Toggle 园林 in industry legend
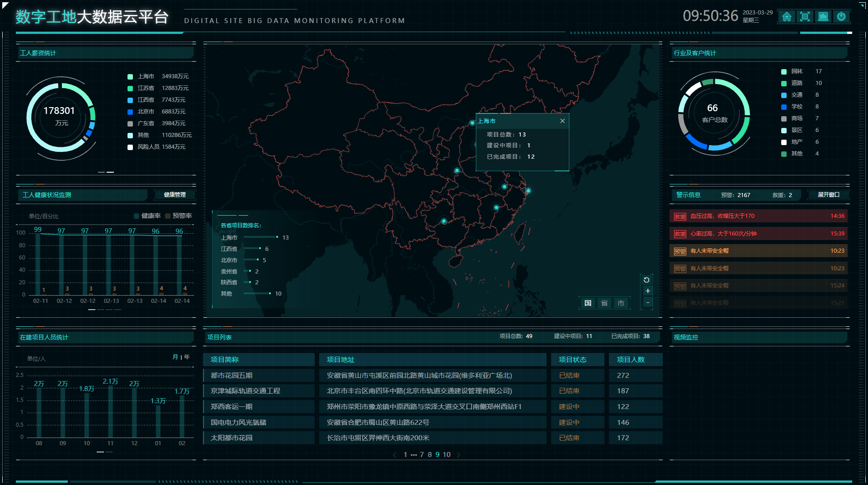Viewport: 868px width, 485px height. click(802, 71)
